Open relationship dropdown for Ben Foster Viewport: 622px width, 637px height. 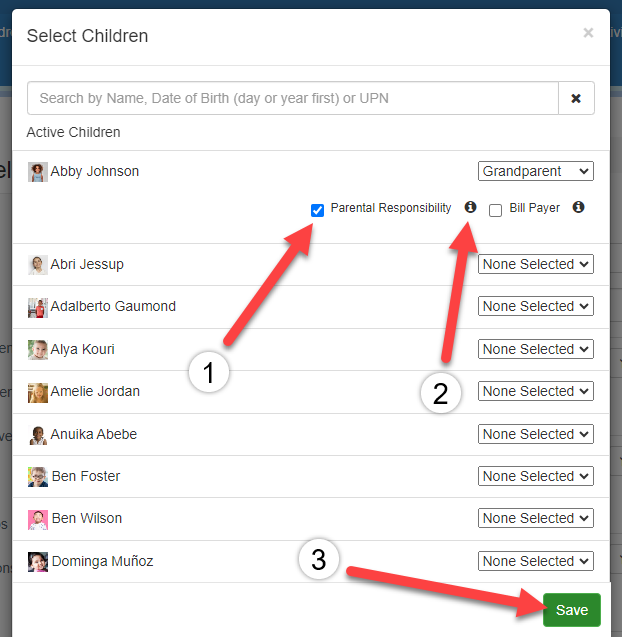[535, 476]
